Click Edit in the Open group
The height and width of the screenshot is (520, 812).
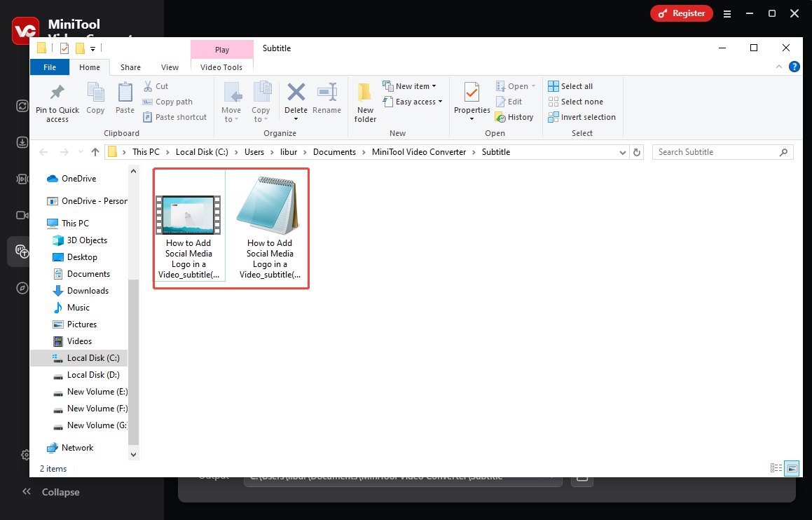click(x=509, y=102)
